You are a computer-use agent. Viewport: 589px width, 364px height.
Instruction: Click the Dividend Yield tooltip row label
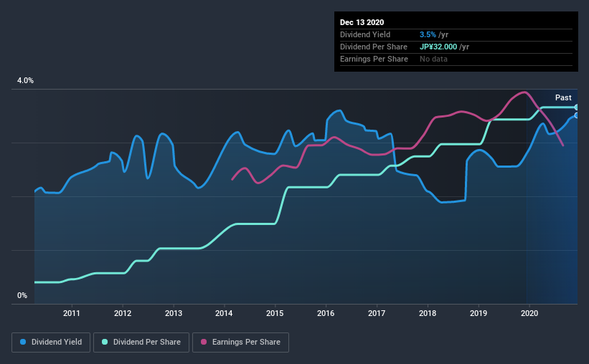click(365, 34)
